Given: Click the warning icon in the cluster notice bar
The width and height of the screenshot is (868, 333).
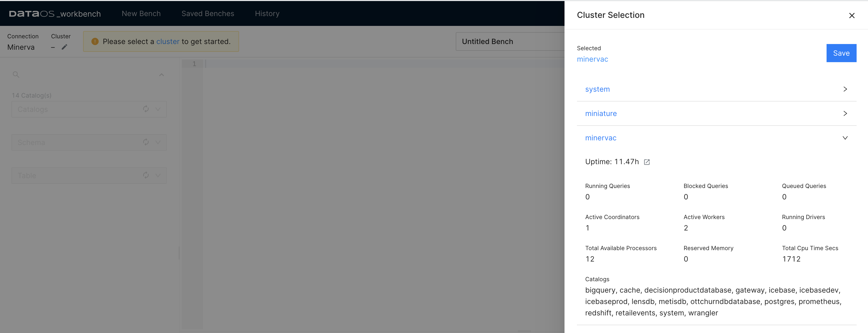Looking at the screenshot, I should (94, 41).
